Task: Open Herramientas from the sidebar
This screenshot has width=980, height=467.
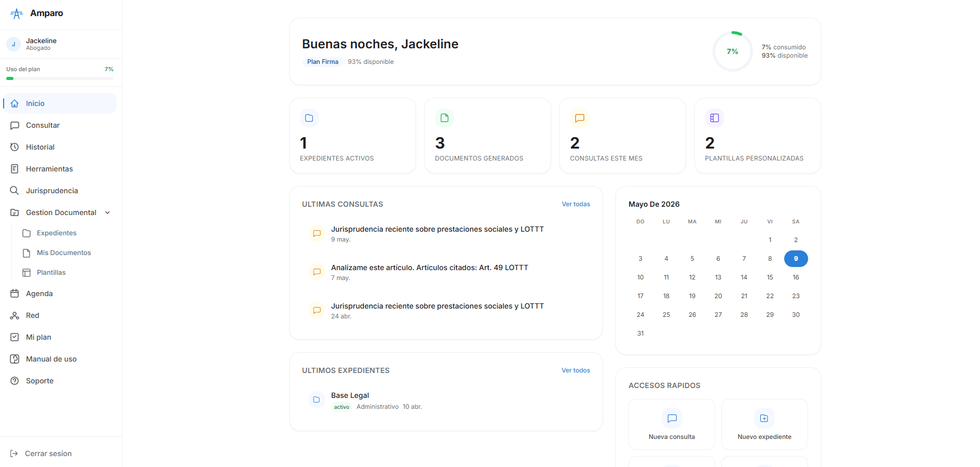Action: point(60,169)
